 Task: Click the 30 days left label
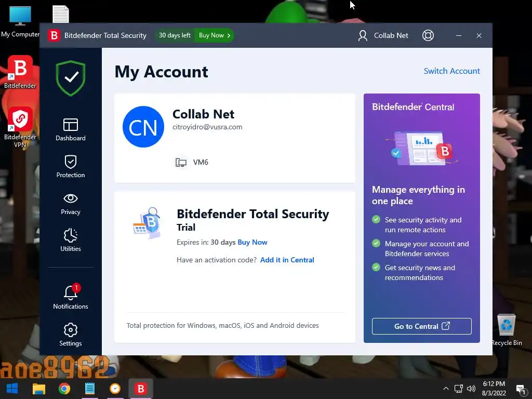click(175, 35)
